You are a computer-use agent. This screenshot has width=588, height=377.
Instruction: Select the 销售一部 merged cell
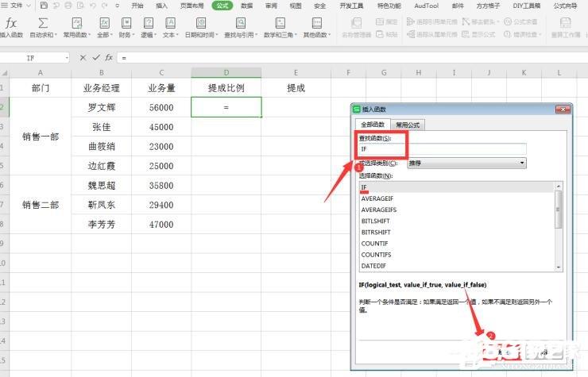[x=40, y=137]
